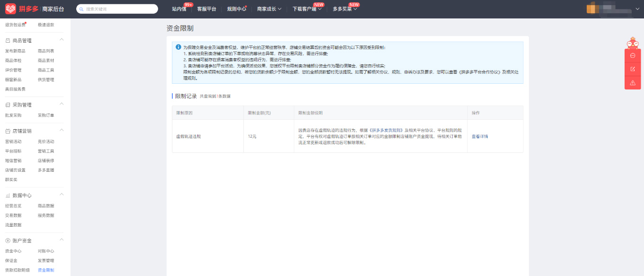Click the edit feedback floating icon
The width and height of the screenshot is (644, 276).
point(633,69)
